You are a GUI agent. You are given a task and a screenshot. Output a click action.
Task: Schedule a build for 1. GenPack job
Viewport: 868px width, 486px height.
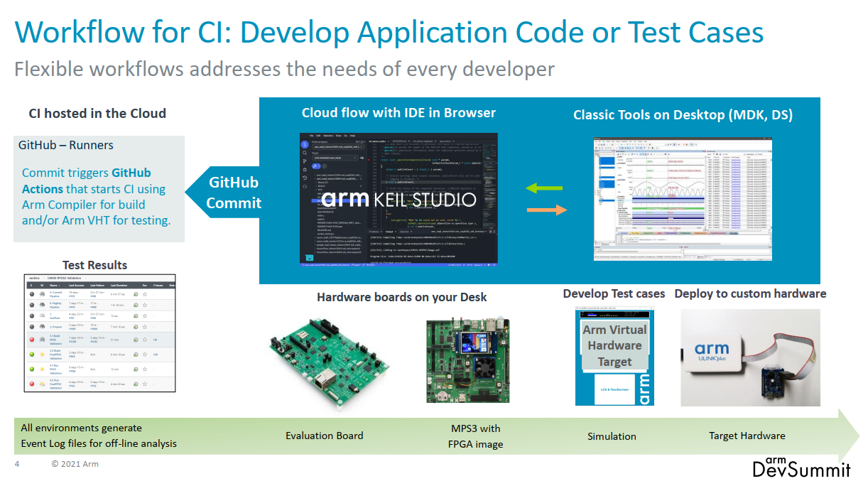tap(136, 316)
